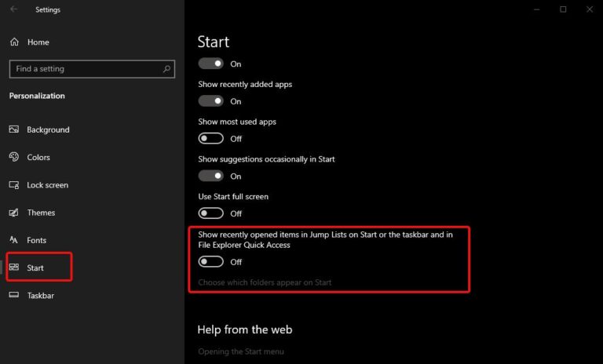Viewport: 603px width, 364px height.
Task: Turn off Show suggestions occasionally in Start
Action: 210,176
